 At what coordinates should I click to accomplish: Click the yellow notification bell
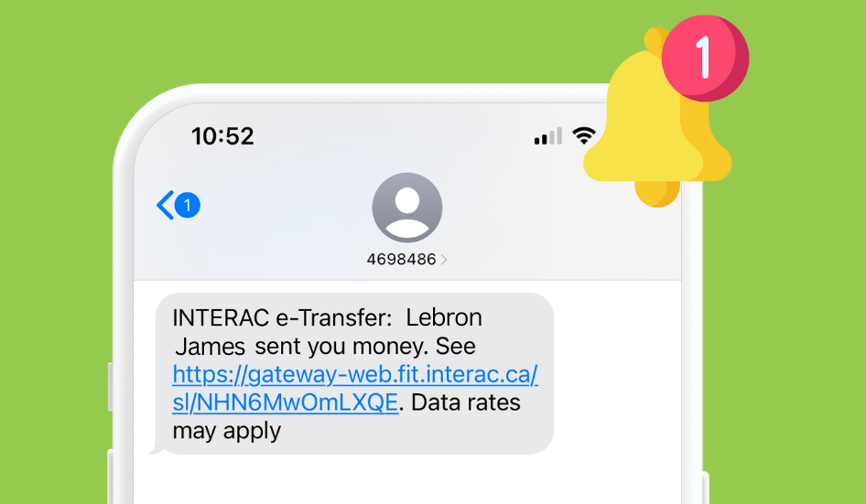point(657,117)
